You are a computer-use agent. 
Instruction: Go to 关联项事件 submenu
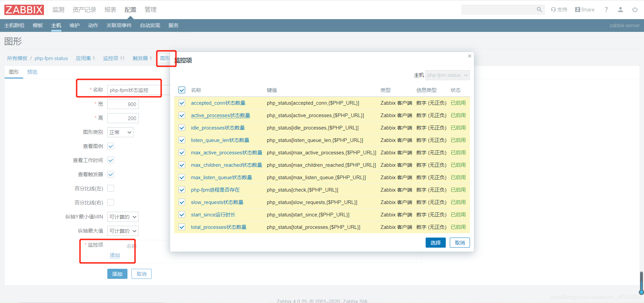coord(119,26)
